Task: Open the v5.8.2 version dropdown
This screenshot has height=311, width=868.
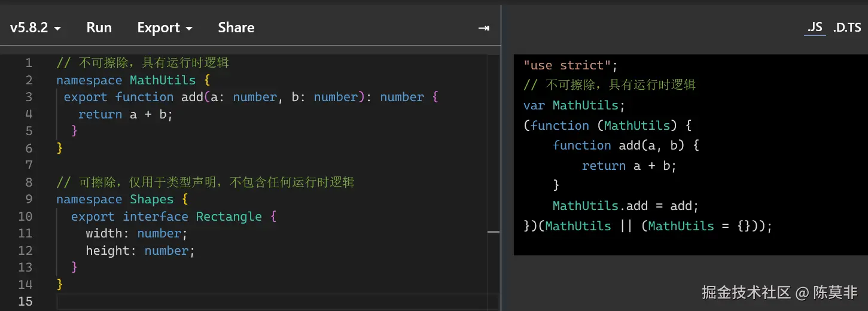Action: point(35,28)
